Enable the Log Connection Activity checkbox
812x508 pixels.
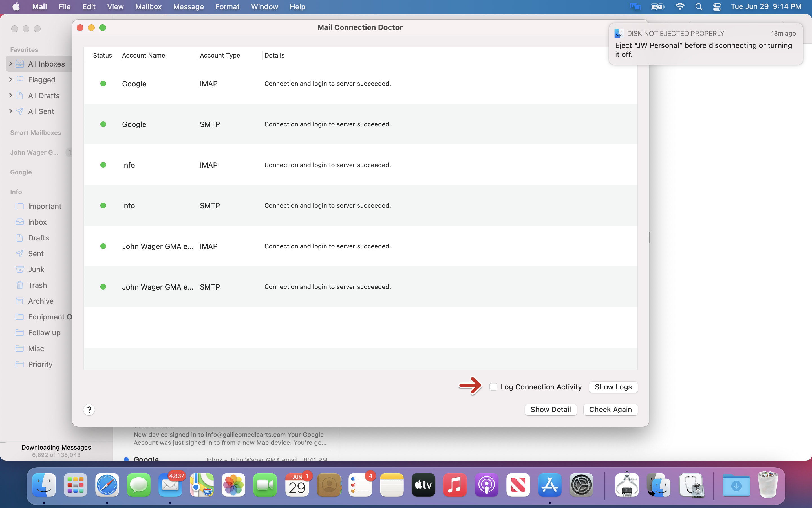493,387
